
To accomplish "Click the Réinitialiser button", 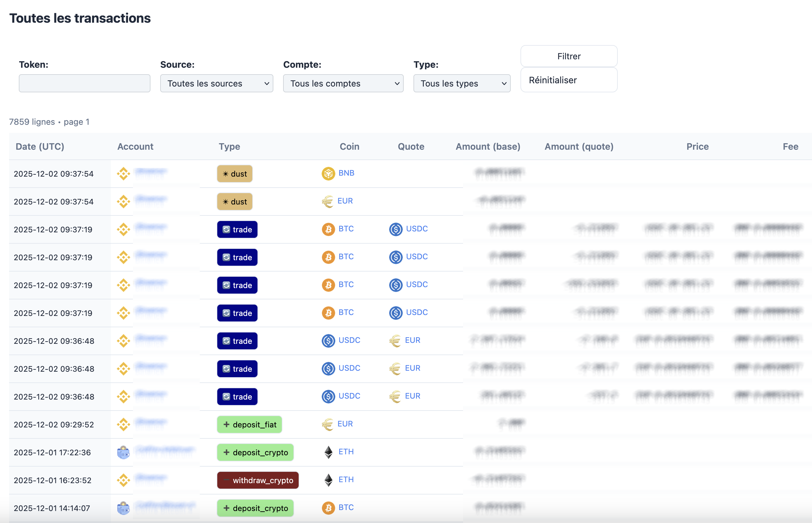I will click(x=569, y=80).
